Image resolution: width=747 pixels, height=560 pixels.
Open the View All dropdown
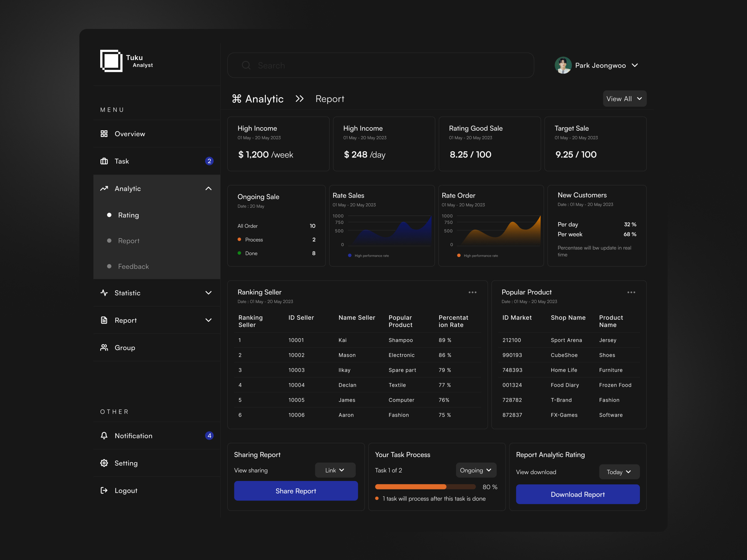624,99
